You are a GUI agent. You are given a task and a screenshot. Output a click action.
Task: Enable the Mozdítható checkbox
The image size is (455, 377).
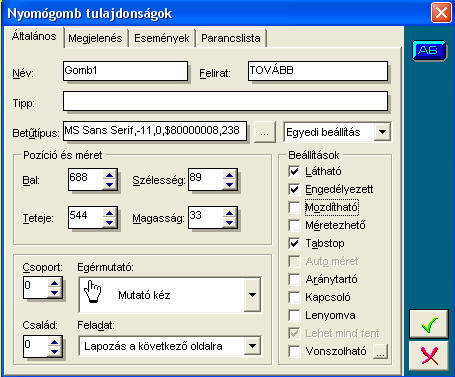(x=294, y=207)
